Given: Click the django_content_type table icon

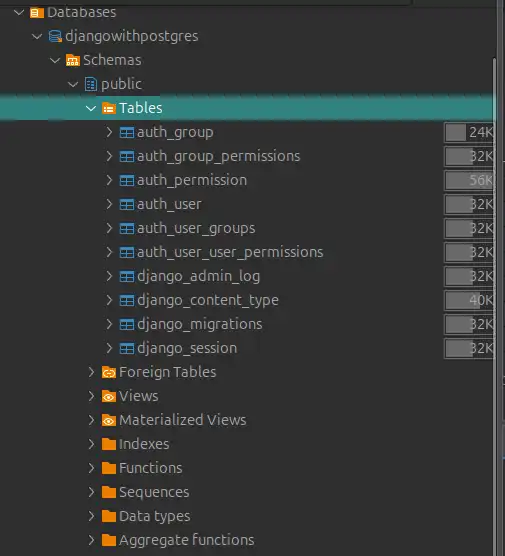Looking at the screenshot, I should (127, 300).
